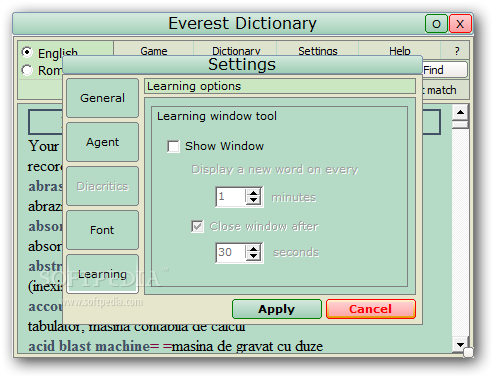Click inside the seconds input field
Image resolution: width=494 pixels, height=378 pixels.
pos(231,252)
